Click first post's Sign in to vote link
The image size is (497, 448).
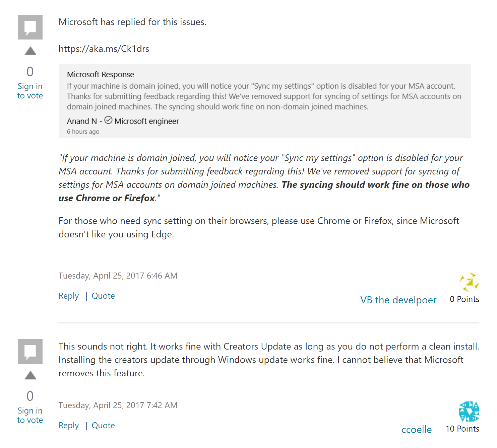[x=30, y=91]
